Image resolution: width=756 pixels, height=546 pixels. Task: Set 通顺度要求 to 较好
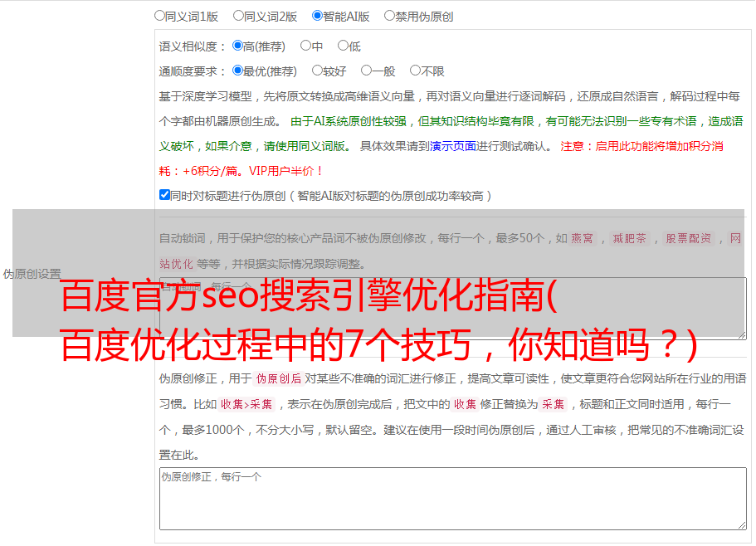tap(317, 71)
